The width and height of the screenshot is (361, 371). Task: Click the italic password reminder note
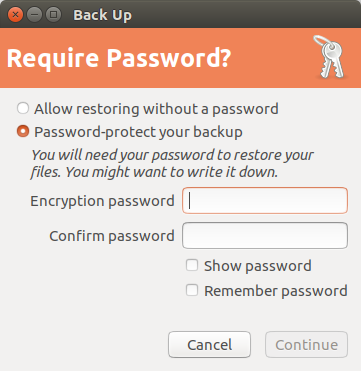click(172, 164)
